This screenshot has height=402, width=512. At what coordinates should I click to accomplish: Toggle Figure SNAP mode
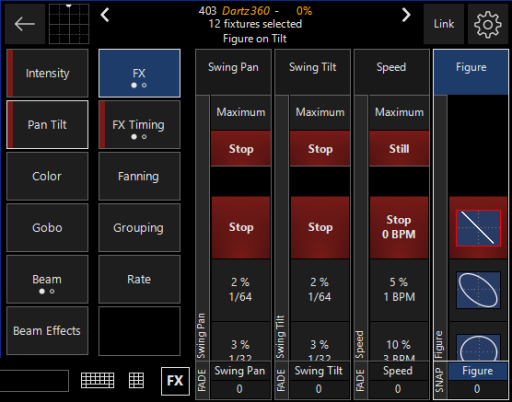(x=440, y=381)
